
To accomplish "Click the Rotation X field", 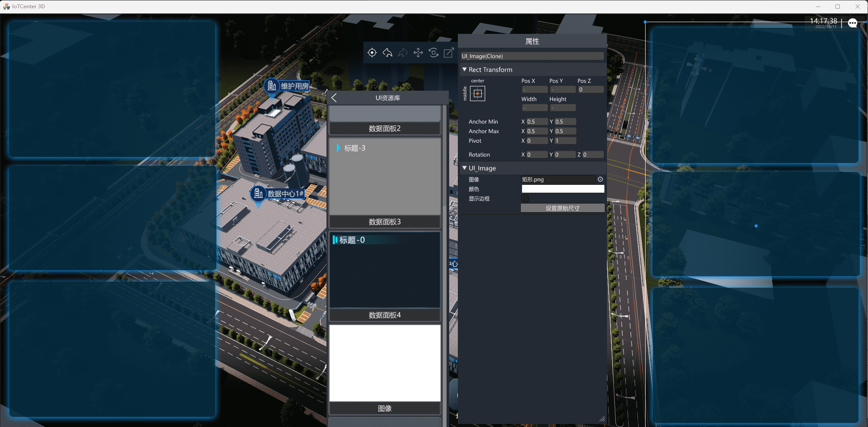I will click(537, 154).
